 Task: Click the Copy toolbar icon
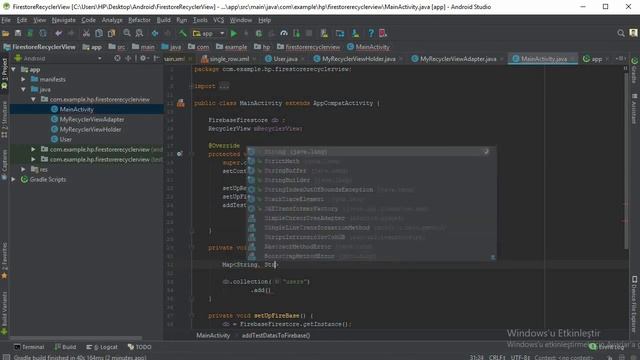99,33
